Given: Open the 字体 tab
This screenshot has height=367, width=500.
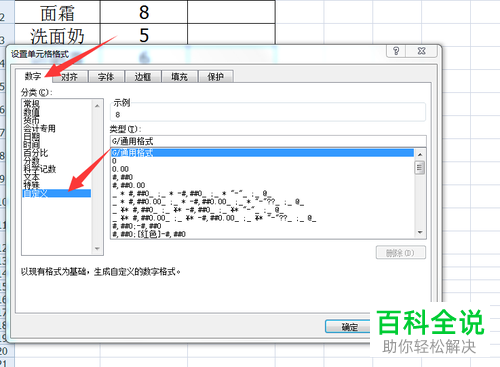Looking at the screenshot, I should coord(106,77).
